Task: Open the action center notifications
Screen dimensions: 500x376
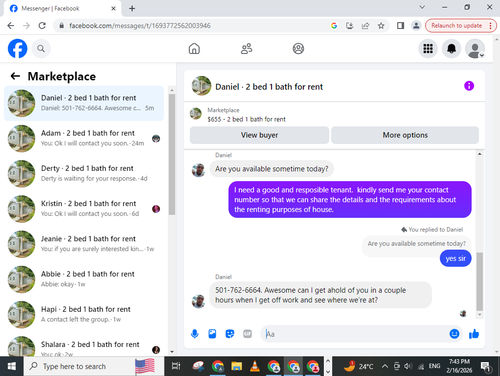Action: [x=486, y=366]
